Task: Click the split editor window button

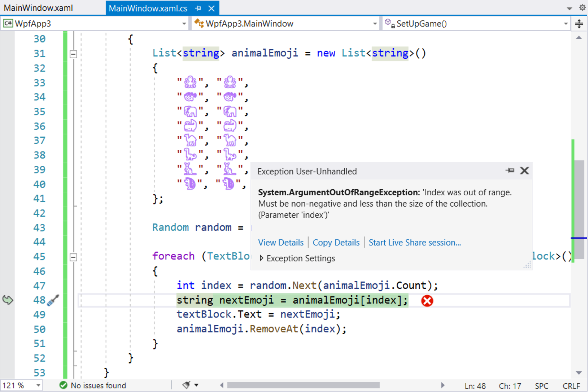Action: click(x=579, y=24)
